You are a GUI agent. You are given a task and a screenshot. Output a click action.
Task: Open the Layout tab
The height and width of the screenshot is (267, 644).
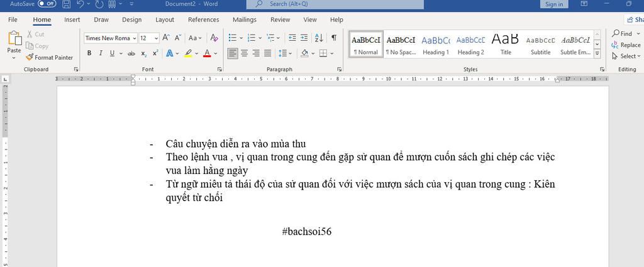[x=165, y=19]
